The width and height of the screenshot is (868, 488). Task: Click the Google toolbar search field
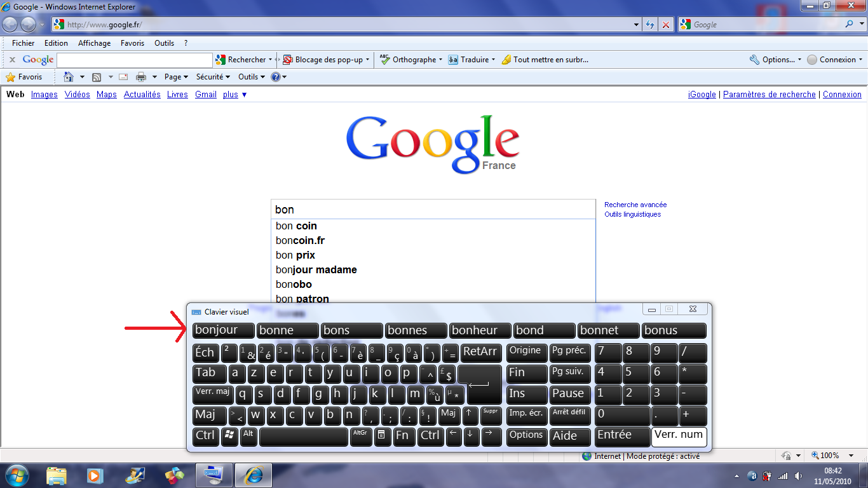[134, 60]
